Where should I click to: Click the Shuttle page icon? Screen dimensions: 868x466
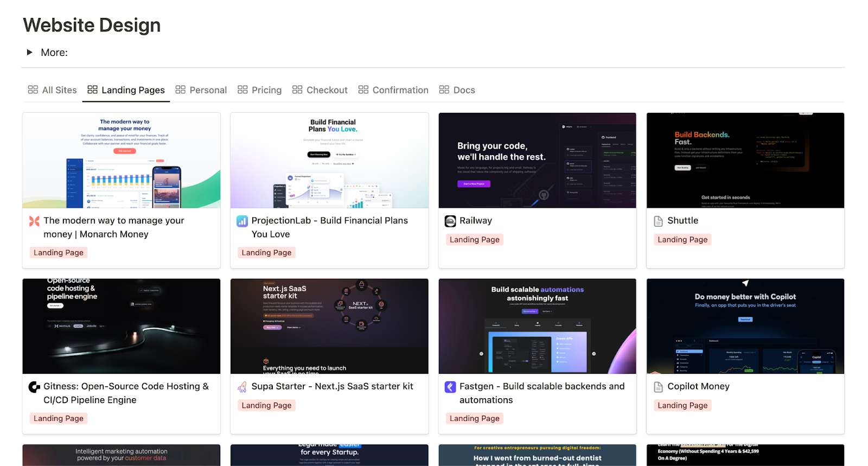click(x=659, y=221)
